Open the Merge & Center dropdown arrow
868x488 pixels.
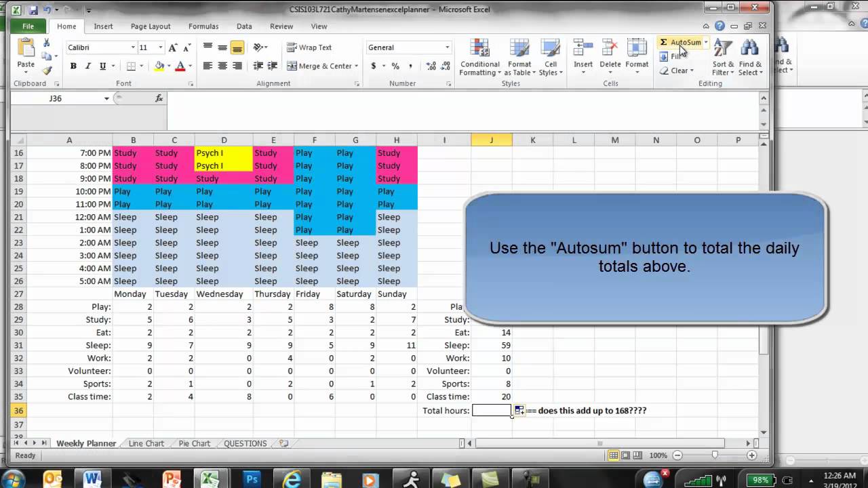(x=357, y=66)
